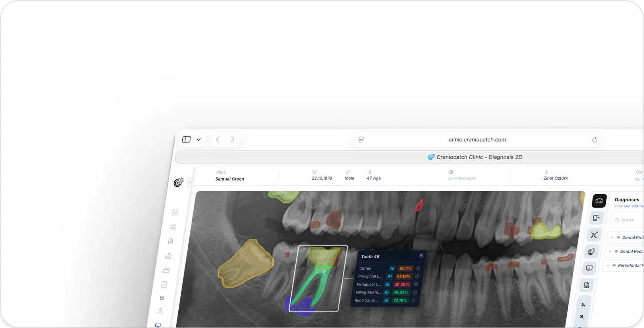This screenshot has width=644, height=328.
Task: Select the Craniocatch AI swirl icon
Action: pos(591,252)
